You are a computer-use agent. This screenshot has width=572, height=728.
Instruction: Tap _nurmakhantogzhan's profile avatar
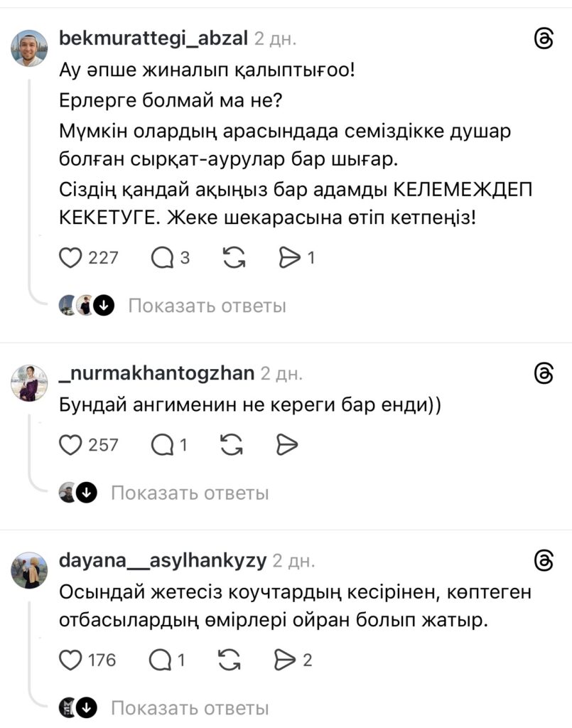29,385
